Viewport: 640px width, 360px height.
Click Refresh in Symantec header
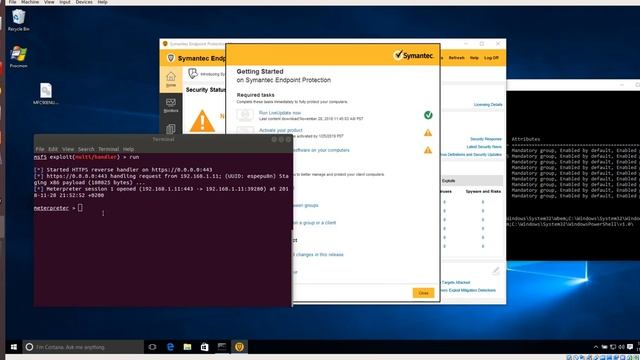tap(456, 58)
